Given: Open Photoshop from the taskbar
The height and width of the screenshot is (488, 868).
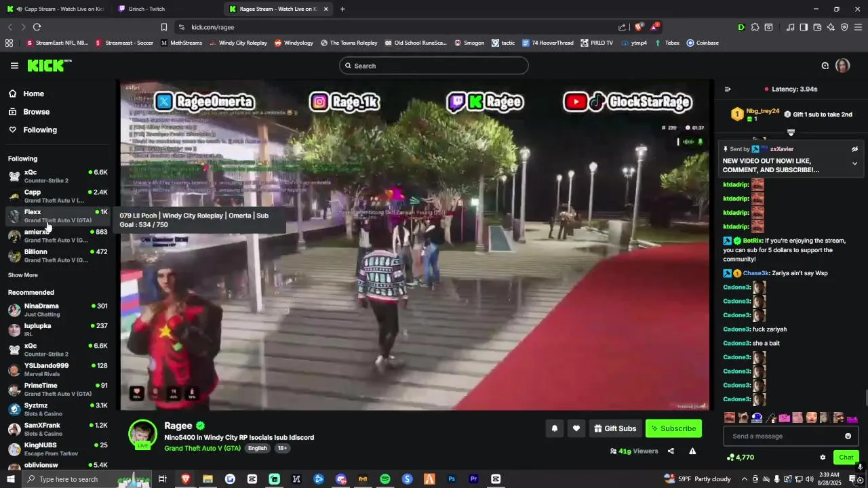Looking at the screenshot, I should [x=452, y=479].
